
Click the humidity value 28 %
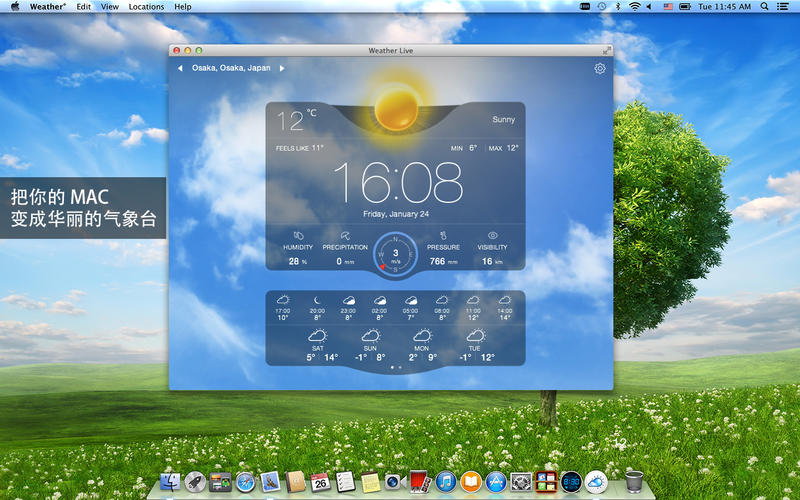[298, 261]
